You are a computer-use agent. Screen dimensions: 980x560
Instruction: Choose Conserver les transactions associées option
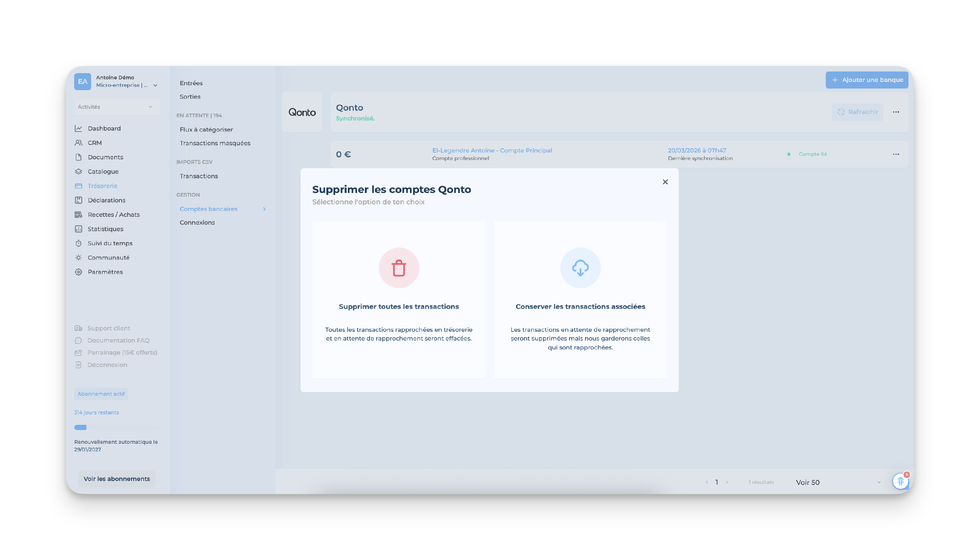[580, 307]
